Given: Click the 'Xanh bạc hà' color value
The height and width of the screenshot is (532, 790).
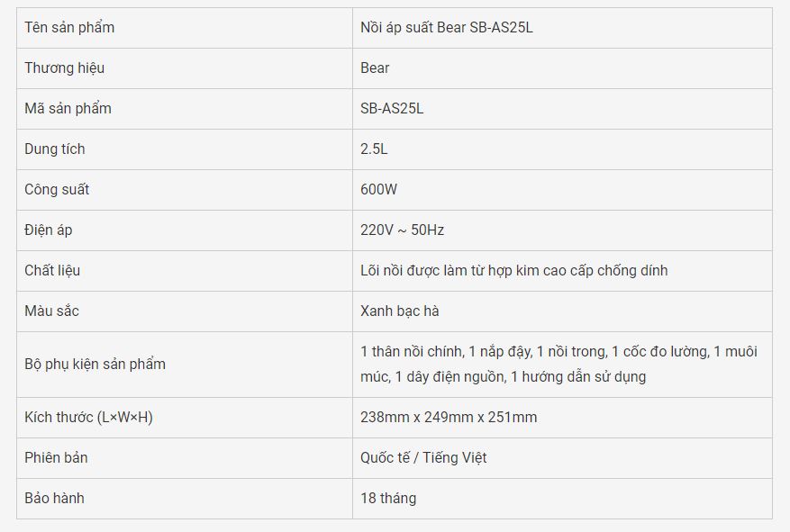Looking at the screenshot, I should tap(400, 311).
